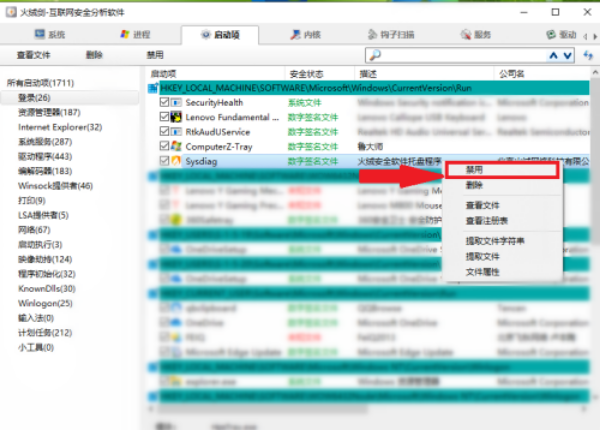Click inside the search input field
This screenshot has height=433, width=601.
click(464, 56)
